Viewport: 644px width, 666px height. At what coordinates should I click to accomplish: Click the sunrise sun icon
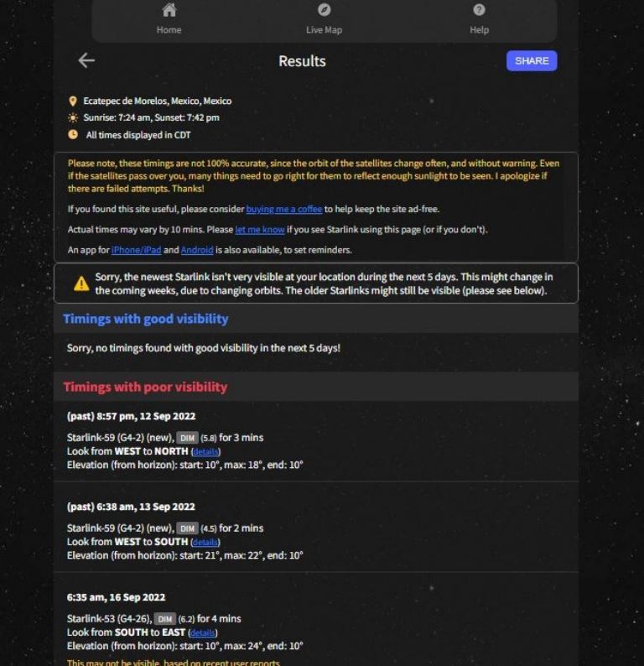73,117
